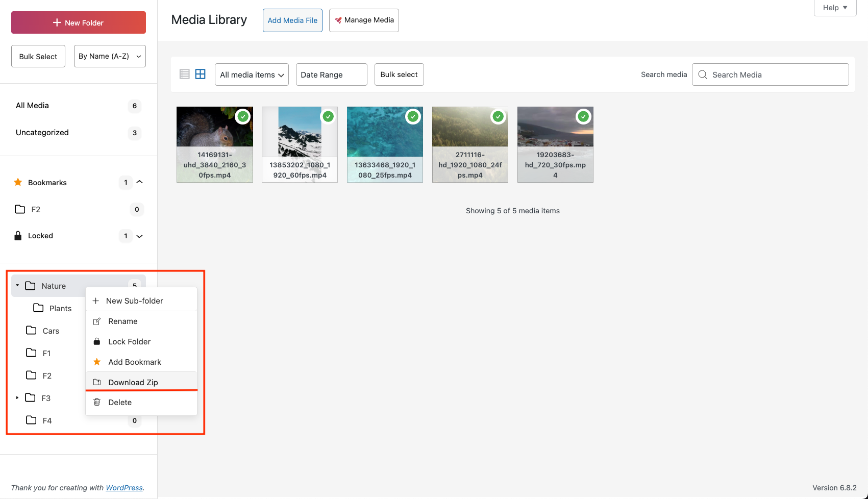Click the Add Bookmark star icon
The image size is (868, 499).
pyautogui.click(x=96, y=362)
